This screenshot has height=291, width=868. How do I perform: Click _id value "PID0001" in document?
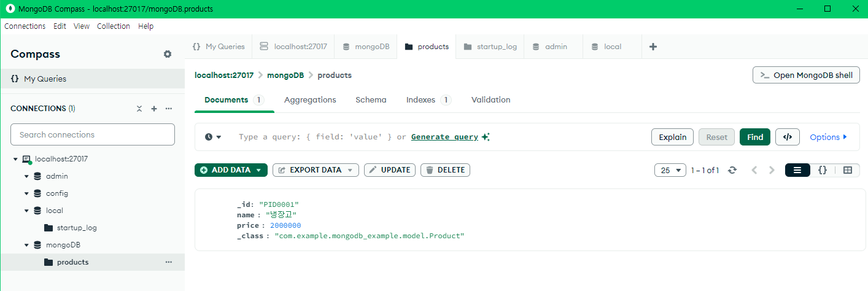[279, 204]
